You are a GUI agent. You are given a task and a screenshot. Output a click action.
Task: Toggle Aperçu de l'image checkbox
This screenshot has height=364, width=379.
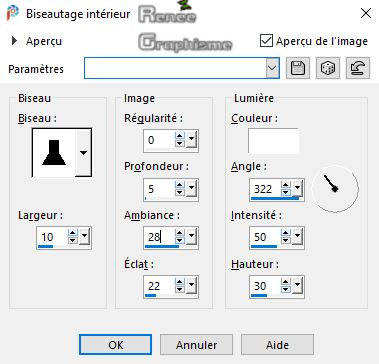click(266, 41)
